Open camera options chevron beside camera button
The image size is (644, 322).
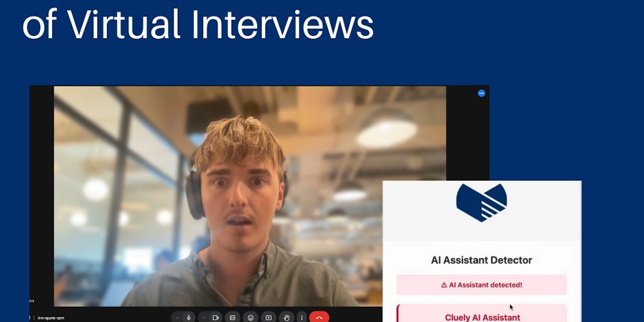coord(204,318)
